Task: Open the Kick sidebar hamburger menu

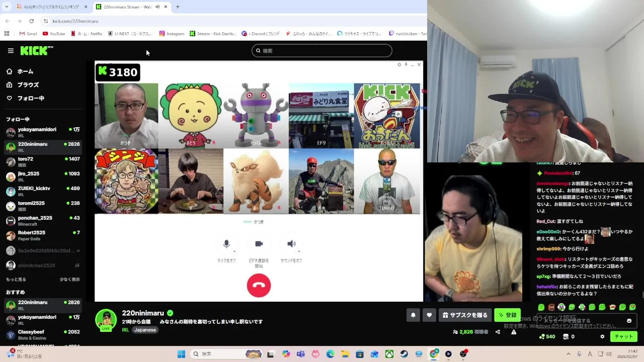Action: (x=11, y=51)
